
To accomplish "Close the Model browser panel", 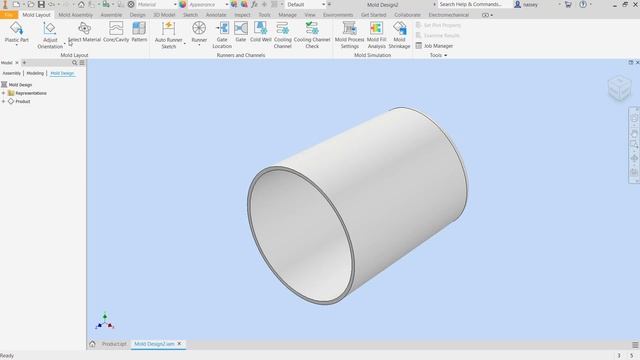I will pos(17,63).
